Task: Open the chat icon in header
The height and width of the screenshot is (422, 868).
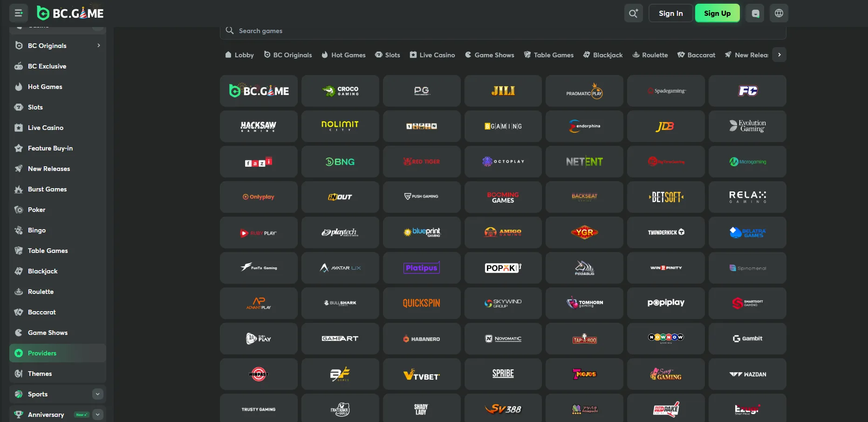Action: click(755, 13)
